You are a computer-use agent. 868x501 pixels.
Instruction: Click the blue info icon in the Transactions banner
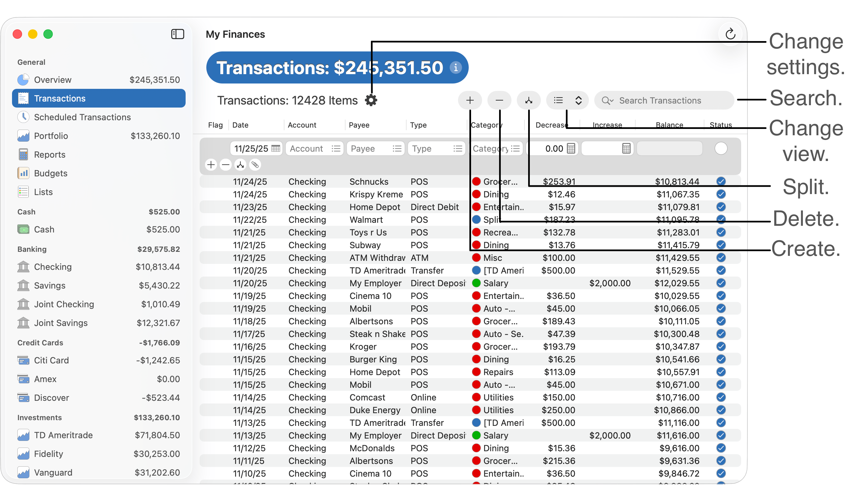pyautogui.click(x=456, y=67)
